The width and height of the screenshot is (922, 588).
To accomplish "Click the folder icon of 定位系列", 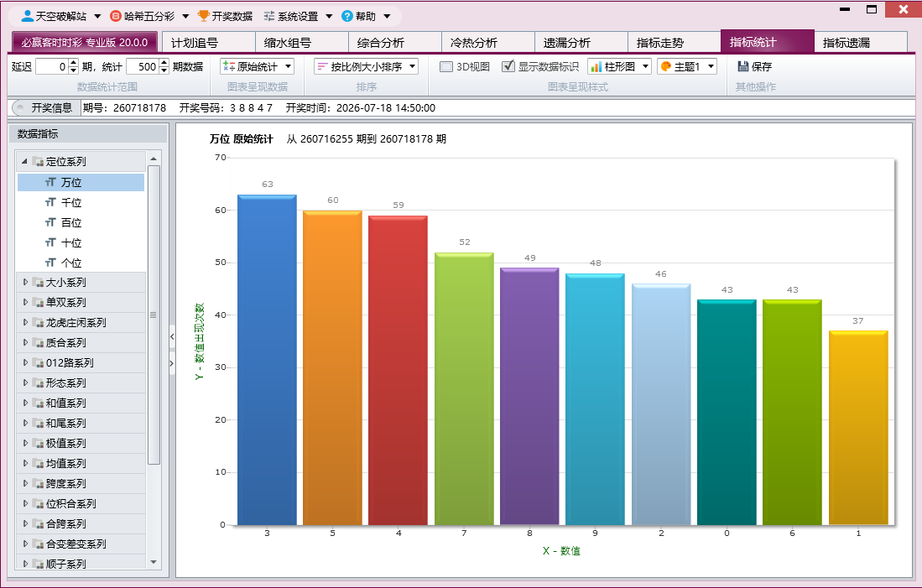I will [39, 161].
